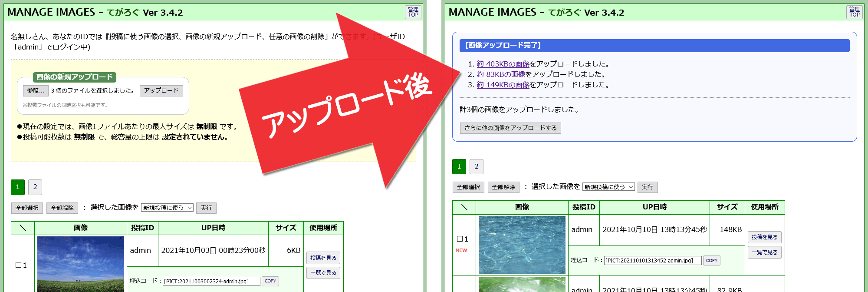Click the アップロード button
The height and width of the screenshot is (292, 868).
(161, 90)
